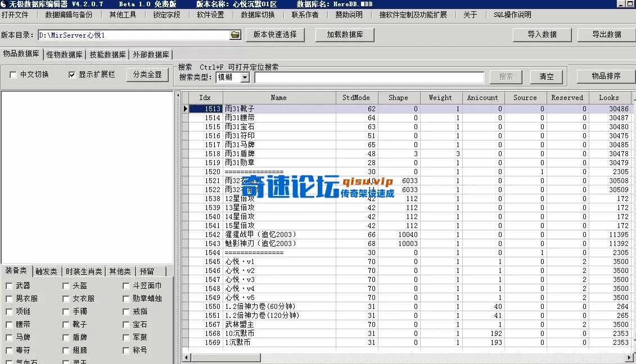Select the 技能数据库 tab
The height and width of the screenshot is (364, 636).
click(x=107, y=54)
